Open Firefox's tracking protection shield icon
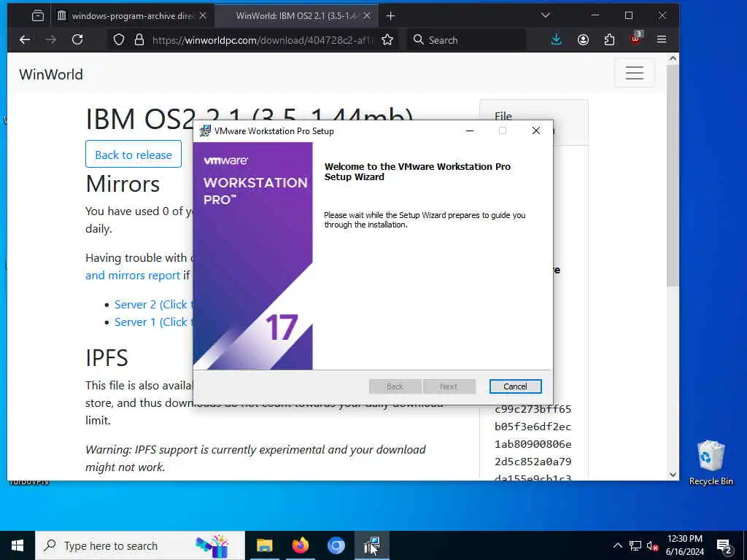Image resolution: width=747 pixels, height=560 pixels. (119, 40)
